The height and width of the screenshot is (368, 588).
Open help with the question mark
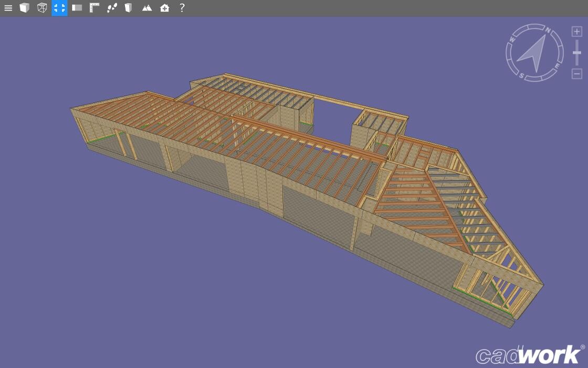click(182, 8)
